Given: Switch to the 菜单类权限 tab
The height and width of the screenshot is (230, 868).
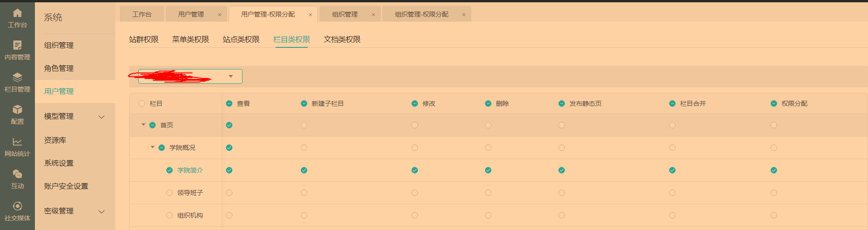Looking at the screenshot, I should click(191, 40).
